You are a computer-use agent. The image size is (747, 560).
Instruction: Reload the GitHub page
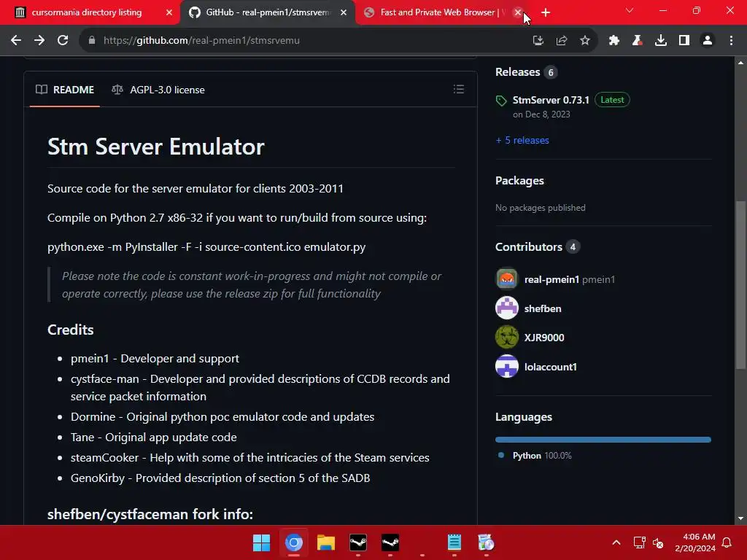pyautogui.click(x=63, y=41)
